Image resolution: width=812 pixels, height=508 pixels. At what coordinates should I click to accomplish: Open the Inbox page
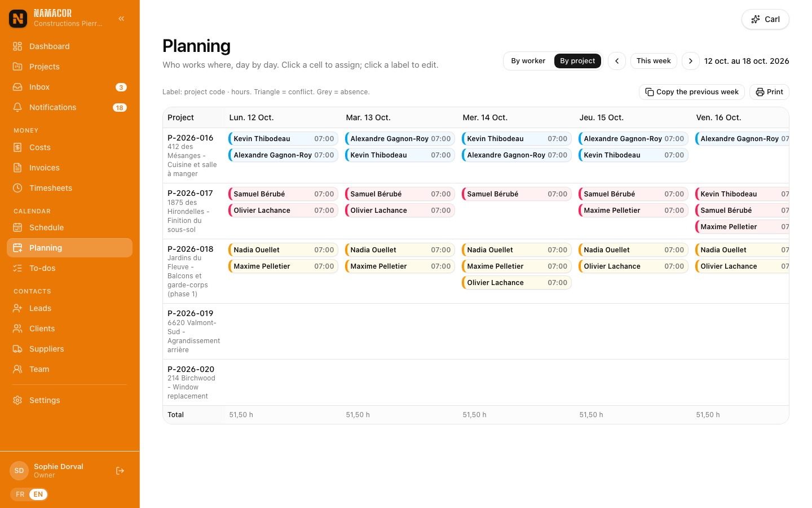[69, 87]
